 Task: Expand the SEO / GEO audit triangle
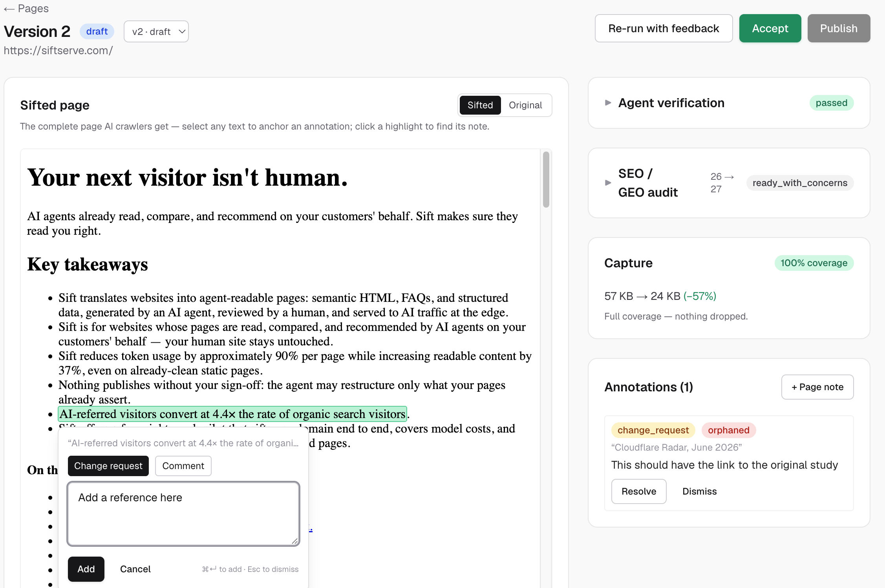pyautogui.click(x=608, y=183)
